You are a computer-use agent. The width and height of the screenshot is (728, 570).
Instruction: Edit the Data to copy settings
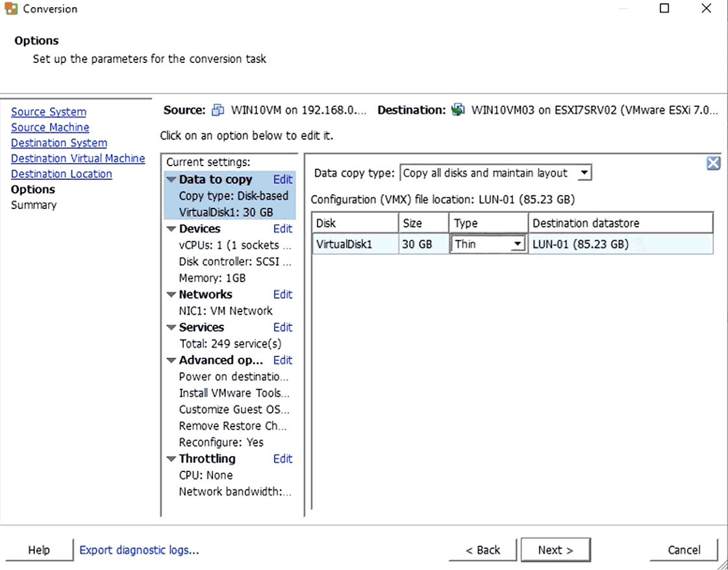(282, 180)
